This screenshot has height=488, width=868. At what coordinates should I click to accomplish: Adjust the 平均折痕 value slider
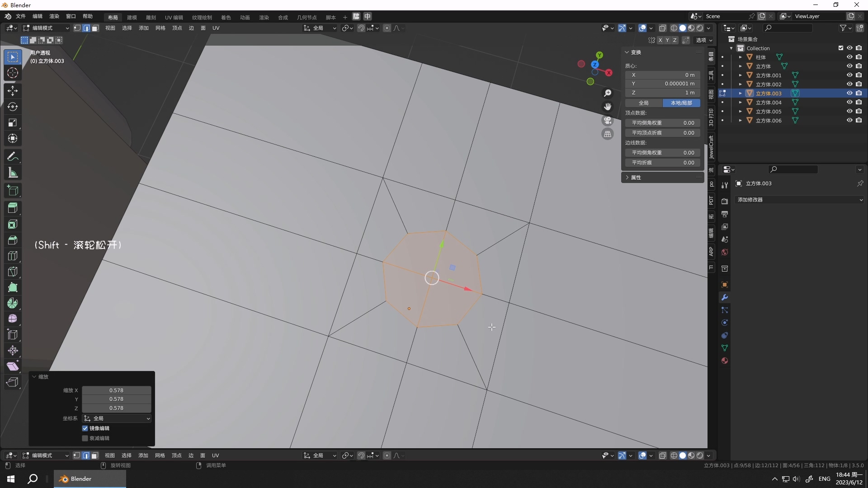(663, 163)
